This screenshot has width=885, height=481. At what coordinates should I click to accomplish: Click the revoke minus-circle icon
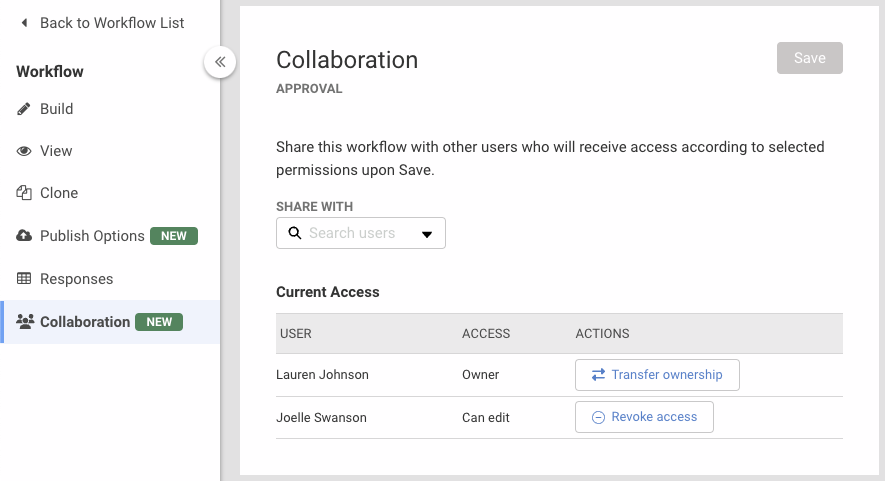tap(598, 417)
